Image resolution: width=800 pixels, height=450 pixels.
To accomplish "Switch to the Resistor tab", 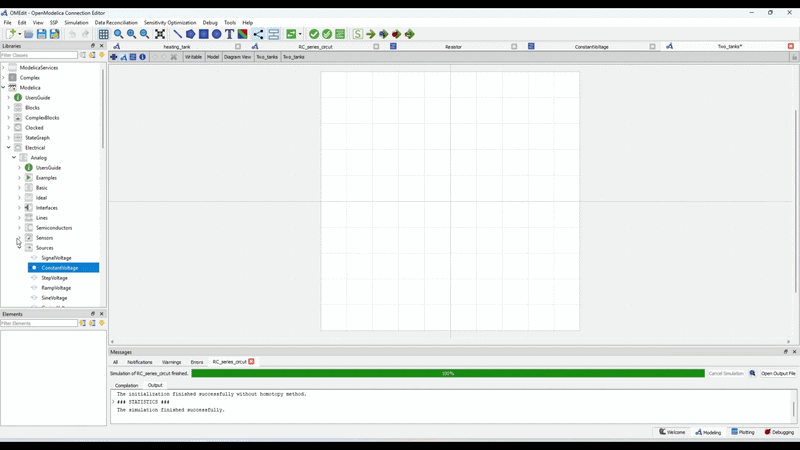I will (453, 46).
